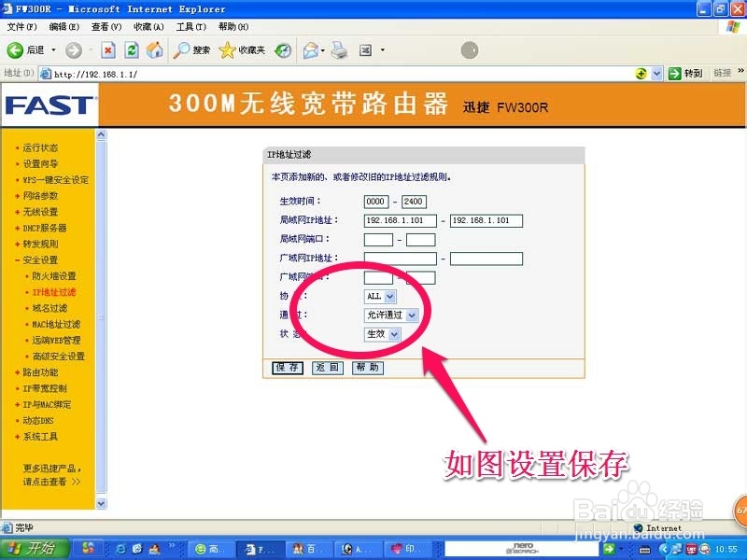This screenshot has width=747, height=560.
Task: Open the 收藏(A) menu
Action: [x=148, y=27]
